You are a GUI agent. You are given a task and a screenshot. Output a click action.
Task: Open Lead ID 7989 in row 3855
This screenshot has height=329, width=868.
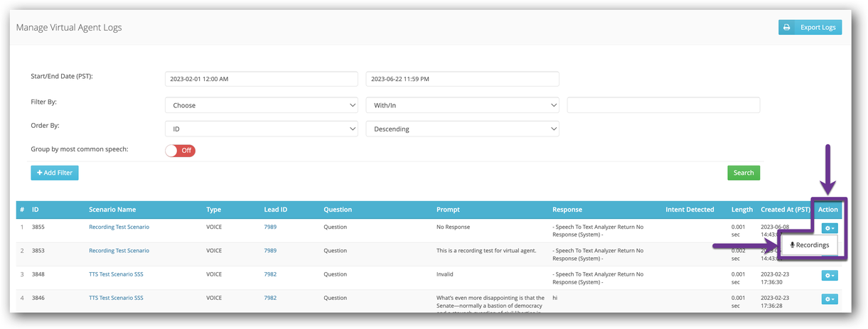point(270,227)
